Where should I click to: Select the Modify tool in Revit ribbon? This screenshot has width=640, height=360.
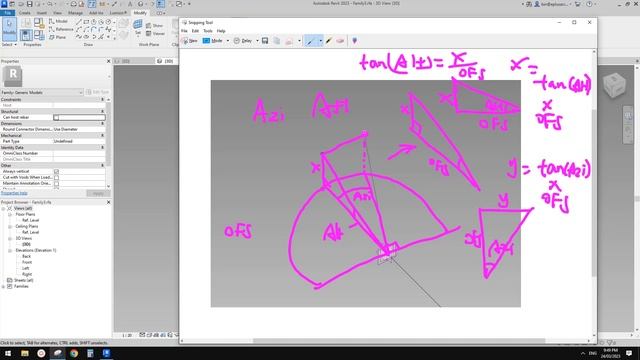click(9, 29)
